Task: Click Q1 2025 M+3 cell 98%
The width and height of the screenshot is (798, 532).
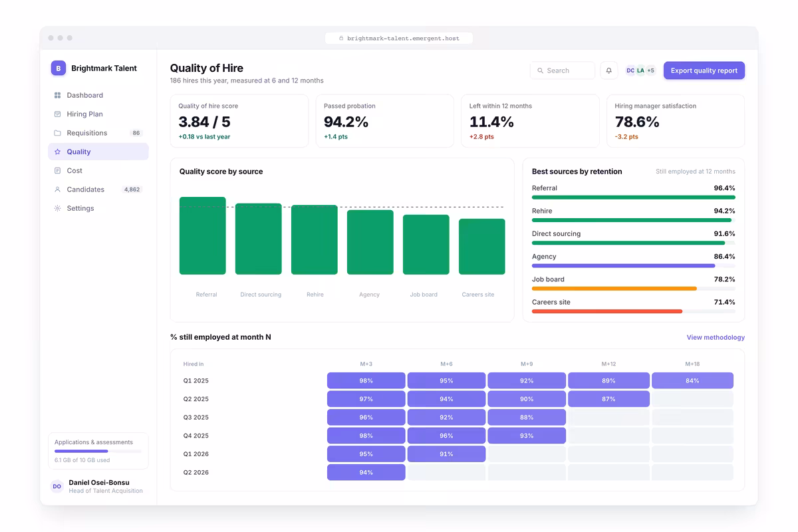Action: tap(366, 381)
